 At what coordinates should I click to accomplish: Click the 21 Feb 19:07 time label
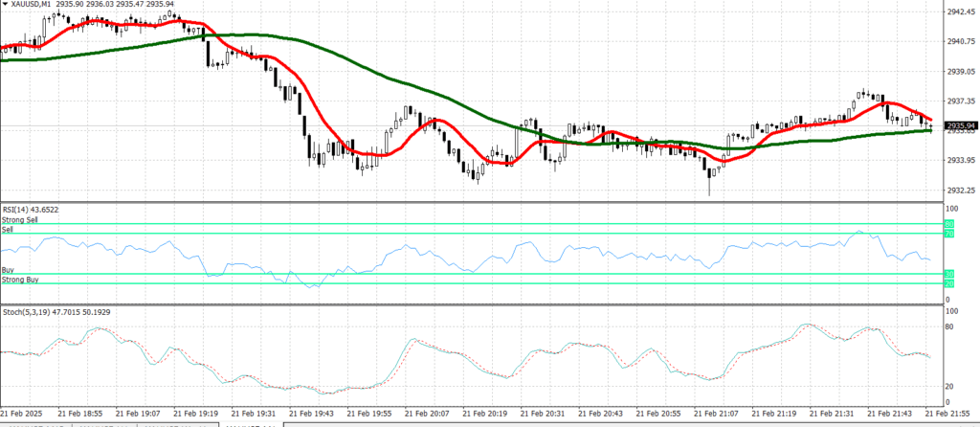point(136,414)
